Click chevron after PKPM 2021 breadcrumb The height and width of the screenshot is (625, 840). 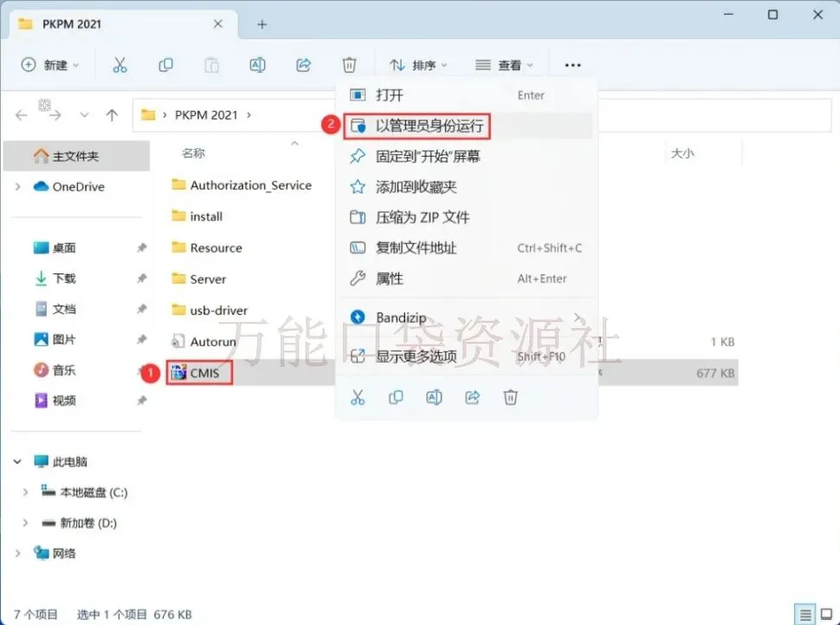pyautogui.click(x=249, y=115)
